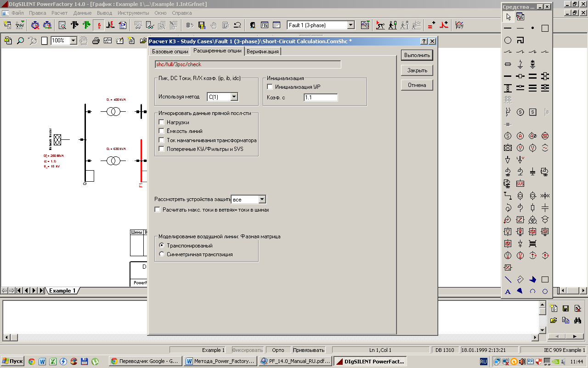Click the binoculars search icon in output window

pos(578,320)
